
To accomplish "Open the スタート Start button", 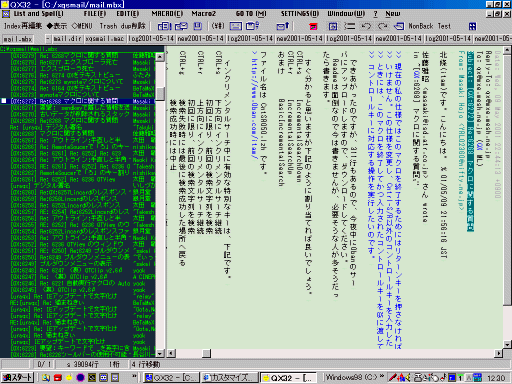I will [x=17, y=378].
